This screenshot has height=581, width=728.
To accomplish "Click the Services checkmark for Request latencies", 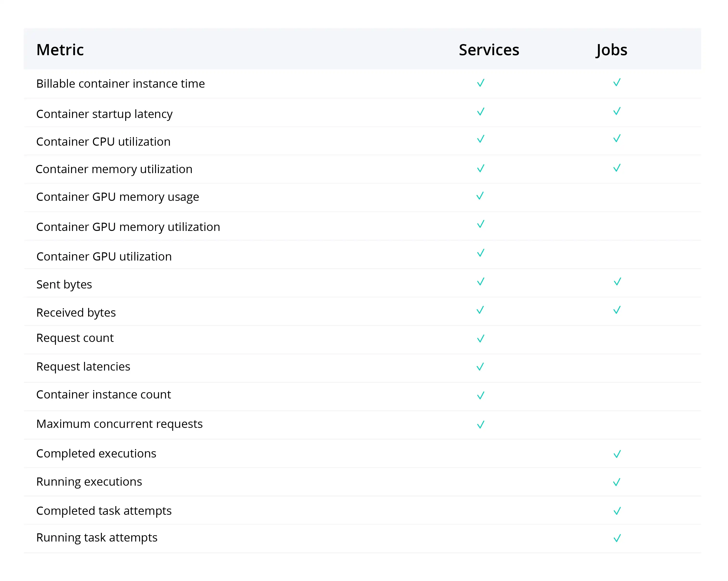I will 480,367.
